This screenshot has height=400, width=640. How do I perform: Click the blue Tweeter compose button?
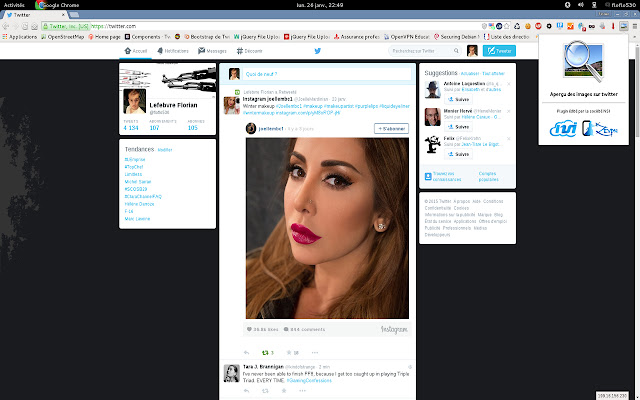(499, 51)
